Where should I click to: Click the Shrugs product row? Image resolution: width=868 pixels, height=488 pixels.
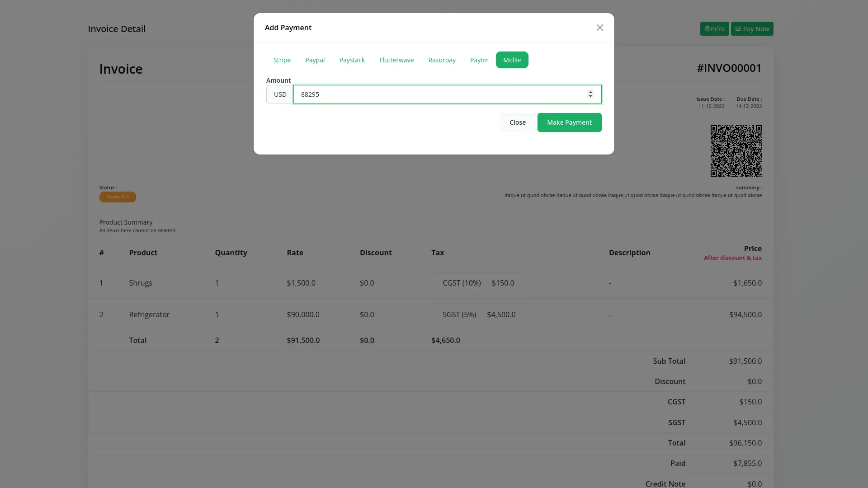[141, 283]
